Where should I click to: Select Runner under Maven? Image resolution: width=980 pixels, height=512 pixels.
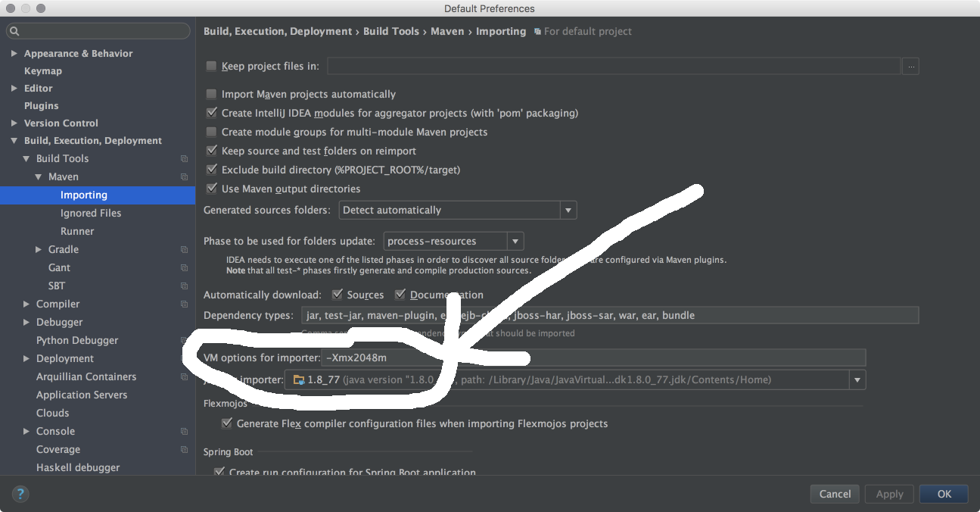77,232
